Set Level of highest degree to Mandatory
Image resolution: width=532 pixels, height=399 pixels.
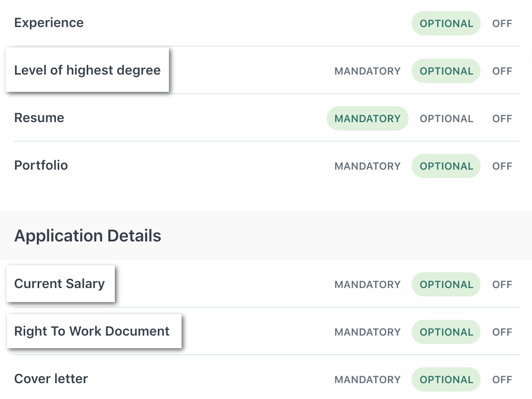[x=367, y=71]
